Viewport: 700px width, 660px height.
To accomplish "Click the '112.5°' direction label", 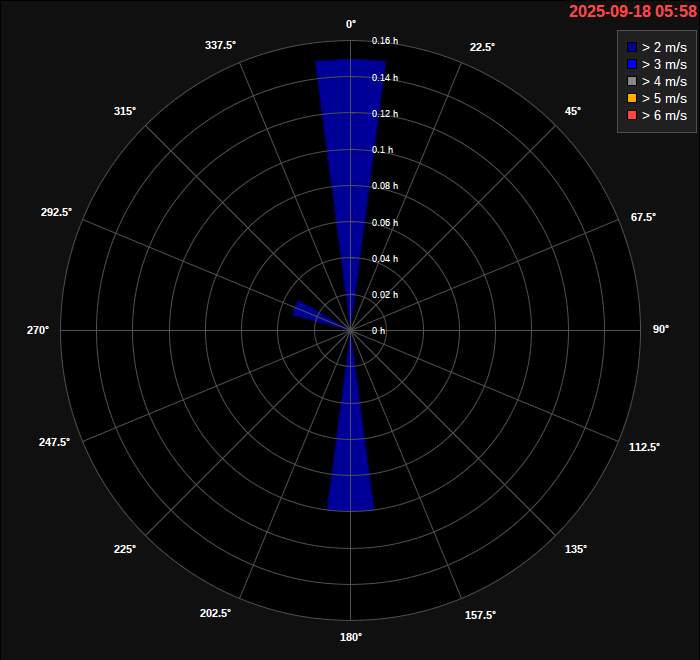I will point(644,447).
